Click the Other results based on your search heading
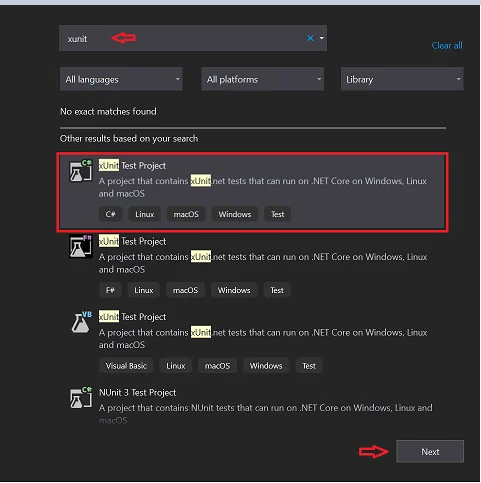Viewport: 481px width, 483px height. [129, 138]
